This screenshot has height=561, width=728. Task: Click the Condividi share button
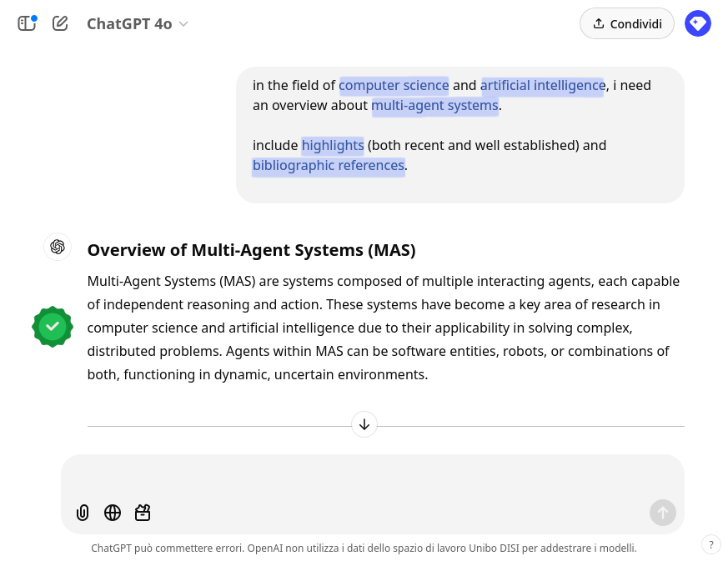coord(627,23)
